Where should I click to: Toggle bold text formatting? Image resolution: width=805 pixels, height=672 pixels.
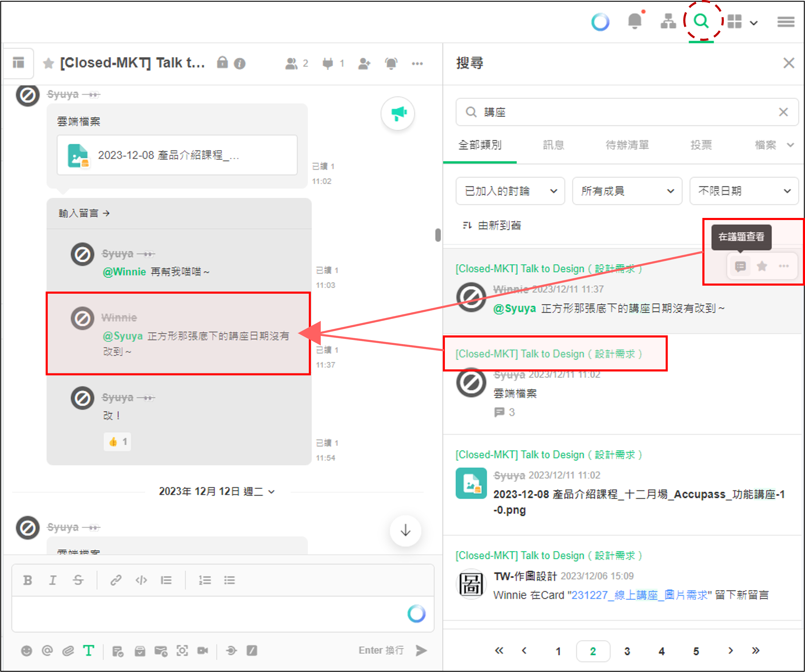[28, 580]
